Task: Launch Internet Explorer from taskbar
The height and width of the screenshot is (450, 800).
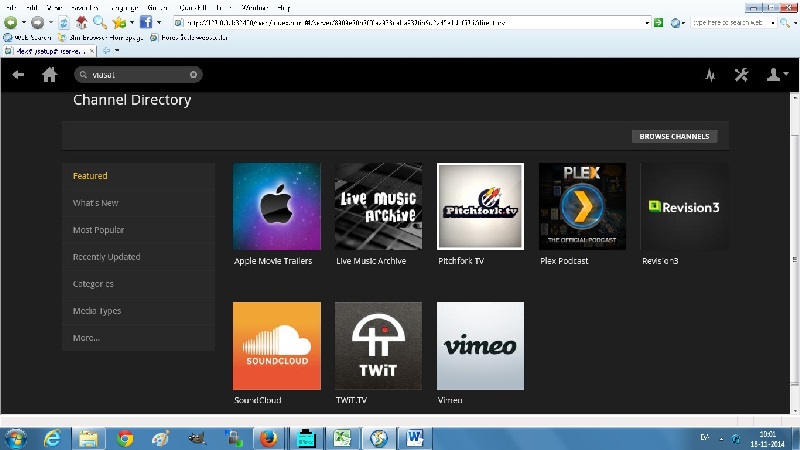Action: pos(52,438)
